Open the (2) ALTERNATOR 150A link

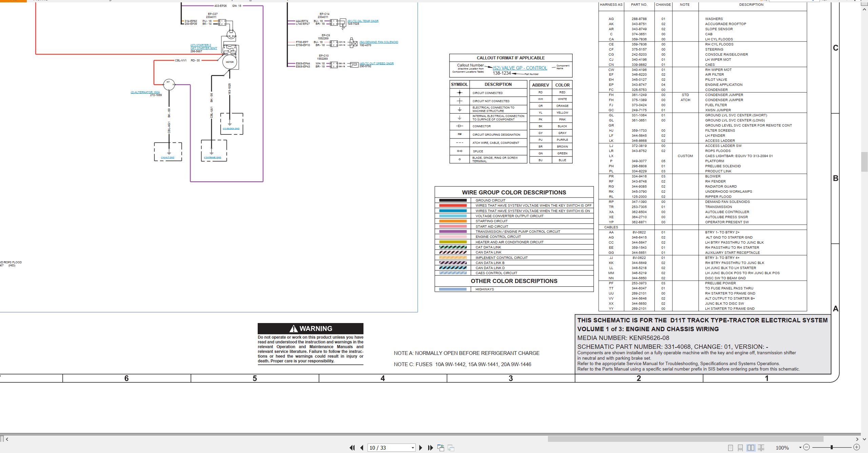point(145,92)
